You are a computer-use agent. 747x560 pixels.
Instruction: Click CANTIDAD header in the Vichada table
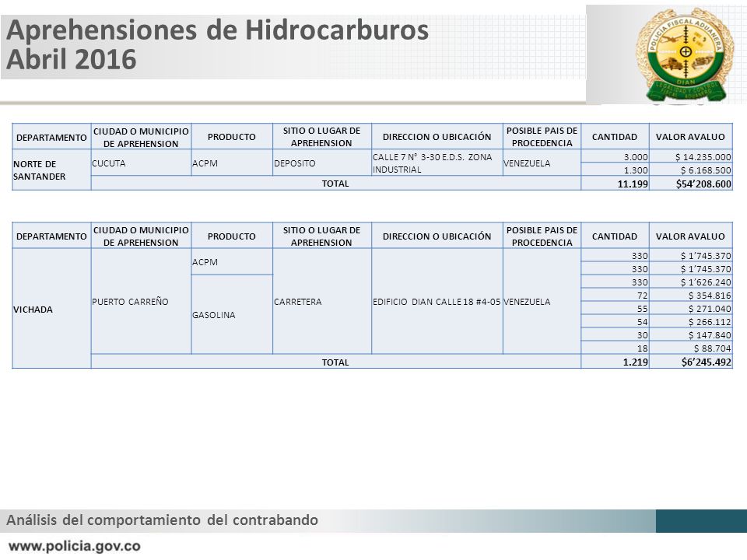click(615, 236)
